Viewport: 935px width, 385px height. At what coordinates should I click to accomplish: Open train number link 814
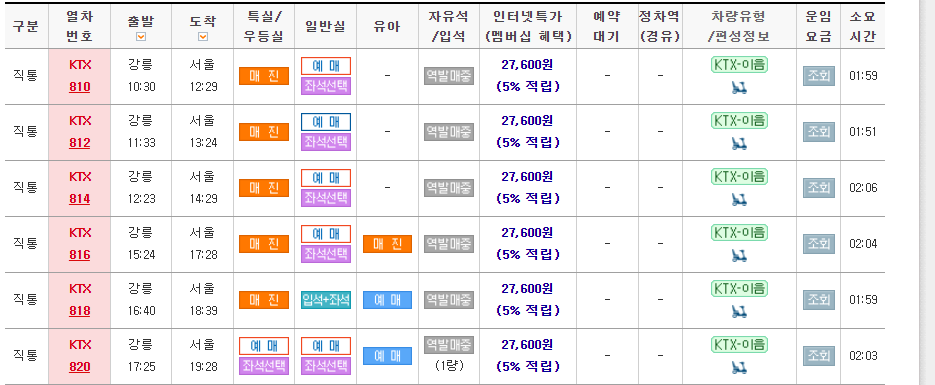pyautogui.click(x=80, y=199)
